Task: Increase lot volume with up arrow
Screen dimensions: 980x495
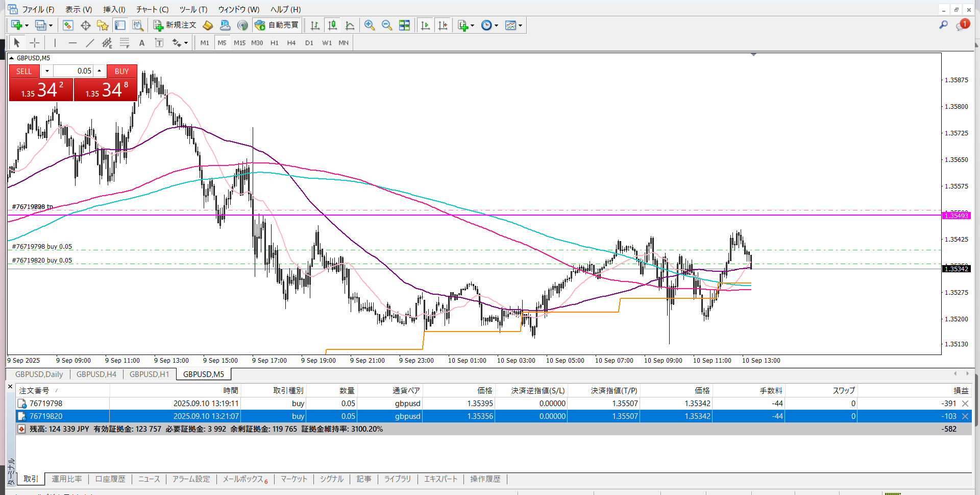Action: [x=100, y=71]
